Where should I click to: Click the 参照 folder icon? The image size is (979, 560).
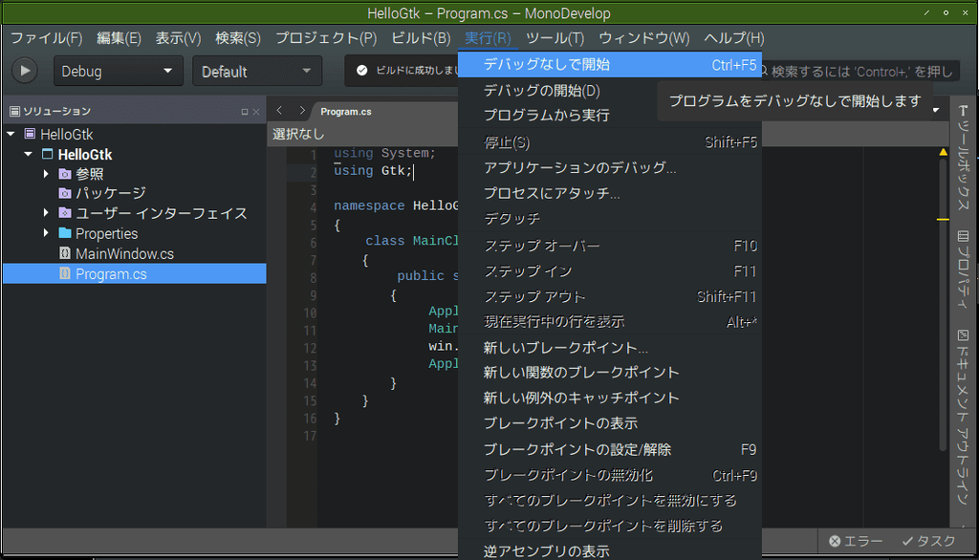[65, 174]
